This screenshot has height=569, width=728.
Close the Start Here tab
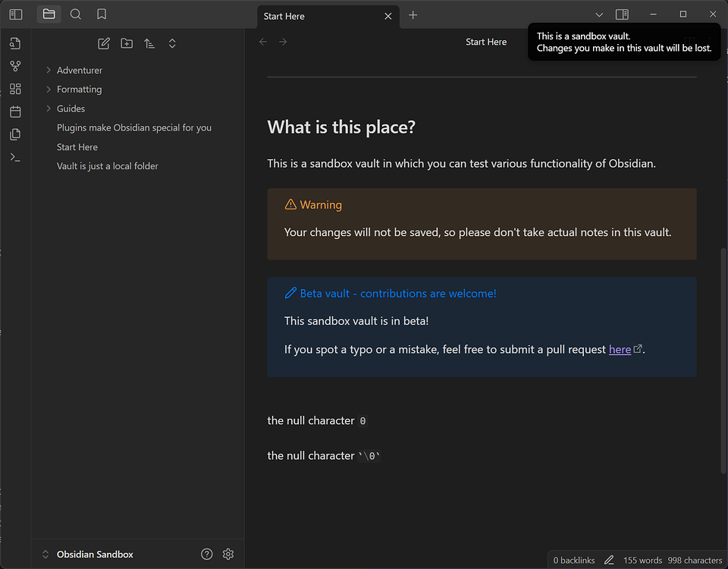[388, 16]
